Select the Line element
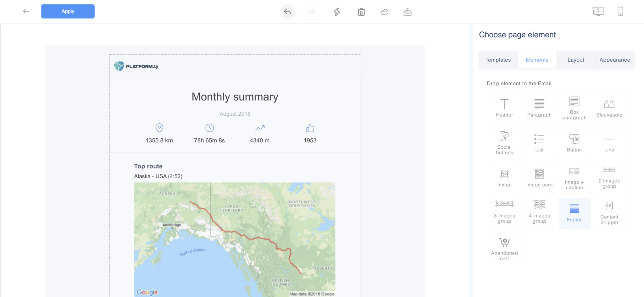Viewport: 644px width, 297px height. 609,143
